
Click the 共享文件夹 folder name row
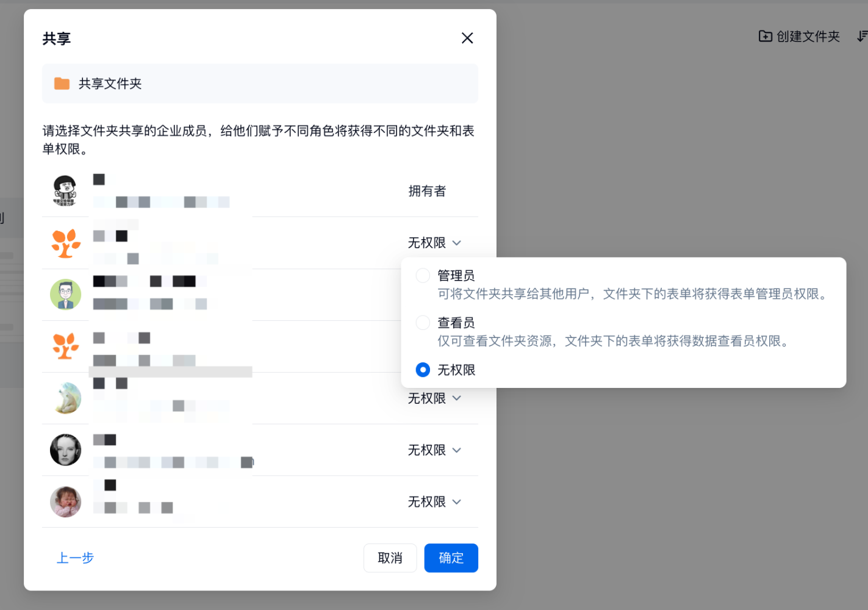[260, 84]
